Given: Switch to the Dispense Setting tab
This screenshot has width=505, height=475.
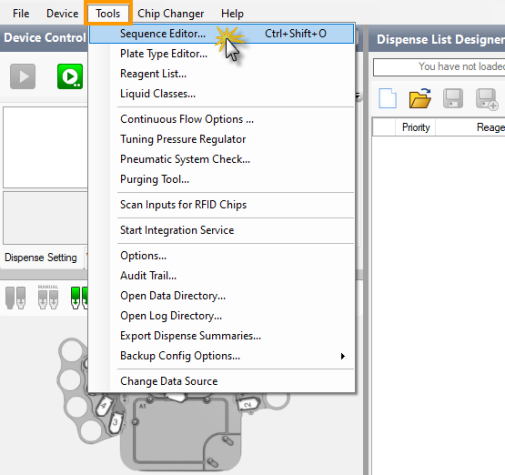Looking at the screenshot, I should pyautogui.click(x=41, y=257).
